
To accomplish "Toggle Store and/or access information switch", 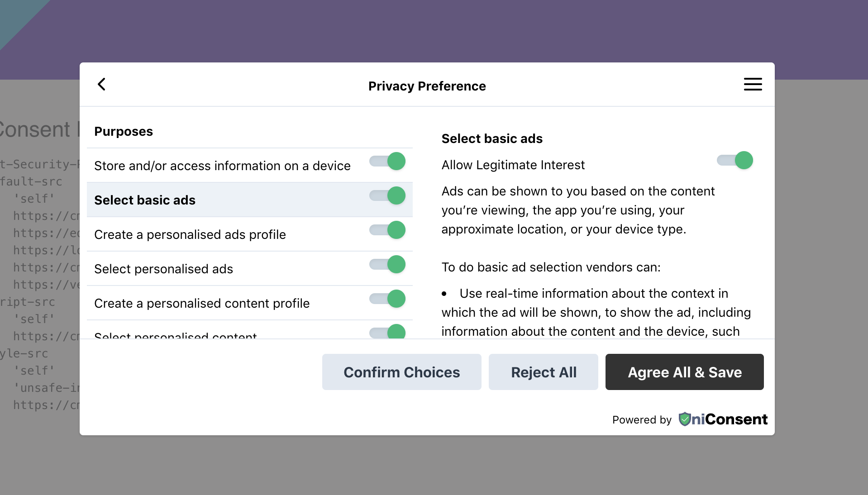I will point(387,161).
